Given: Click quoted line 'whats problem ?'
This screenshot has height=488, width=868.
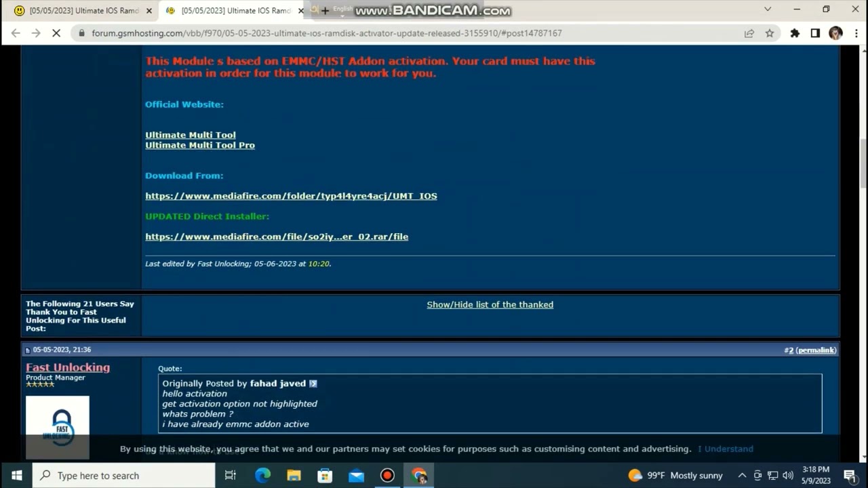Looking at the screenshot, I should click(x=197, y=414).
